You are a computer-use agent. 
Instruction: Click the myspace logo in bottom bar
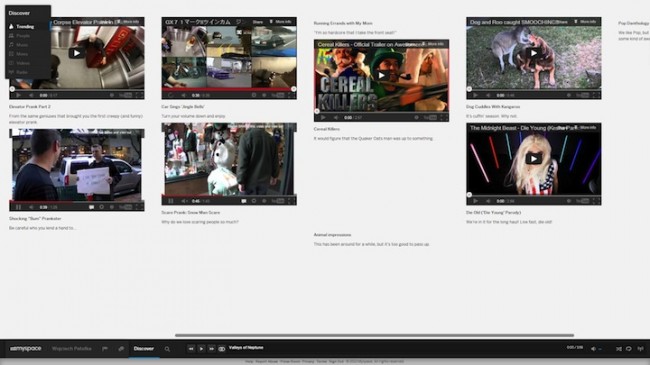pos(25,349)
